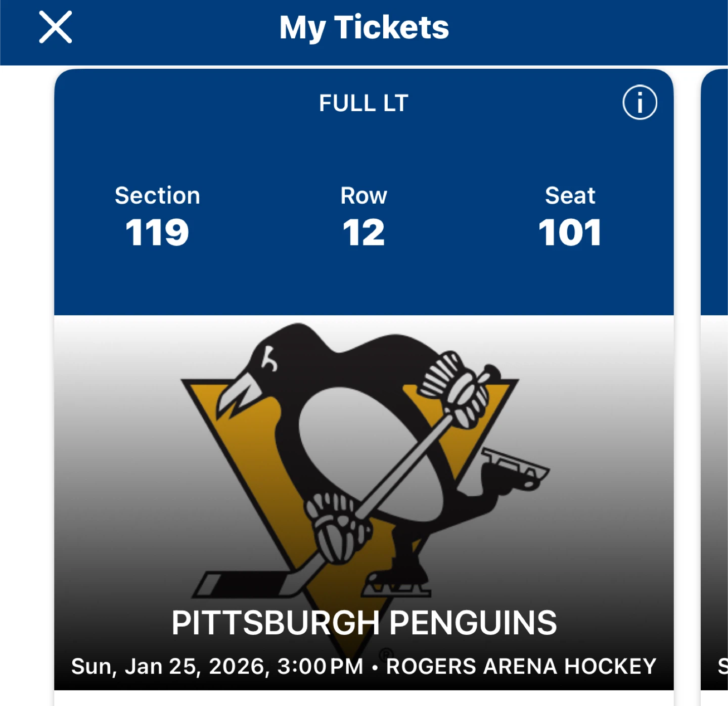Tap the Section label
Screen dimensions: 728x706
click(157, 196)
